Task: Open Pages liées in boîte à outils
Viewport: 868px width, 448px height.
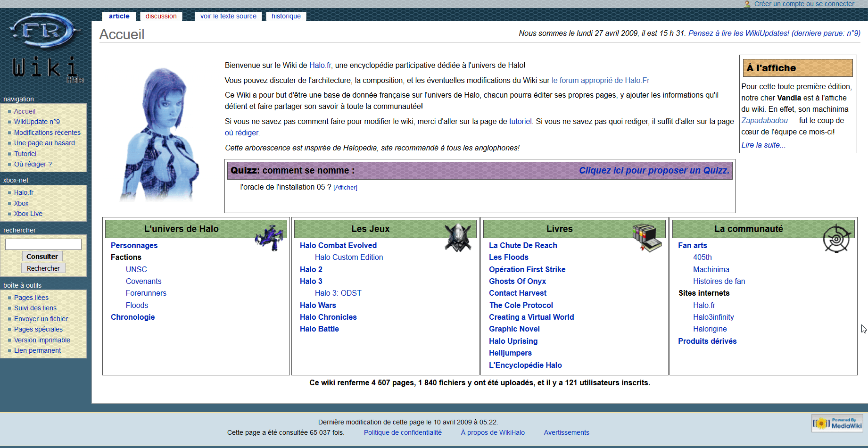Action: tap(32, 298)
